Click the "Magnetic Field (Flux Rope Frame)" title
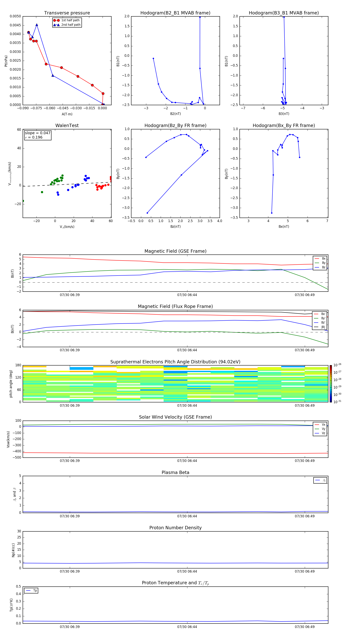The image size is (351, 644). (x=175, y=307)
